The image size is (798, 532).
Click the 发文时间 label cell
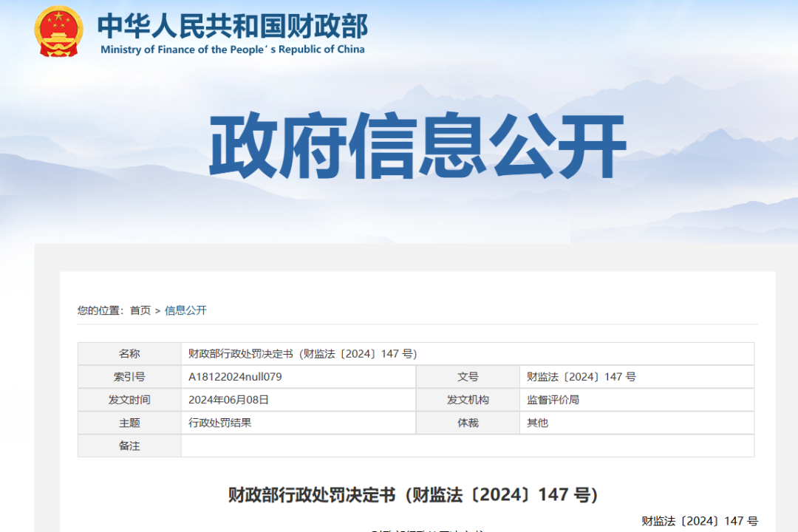[129, 400]
